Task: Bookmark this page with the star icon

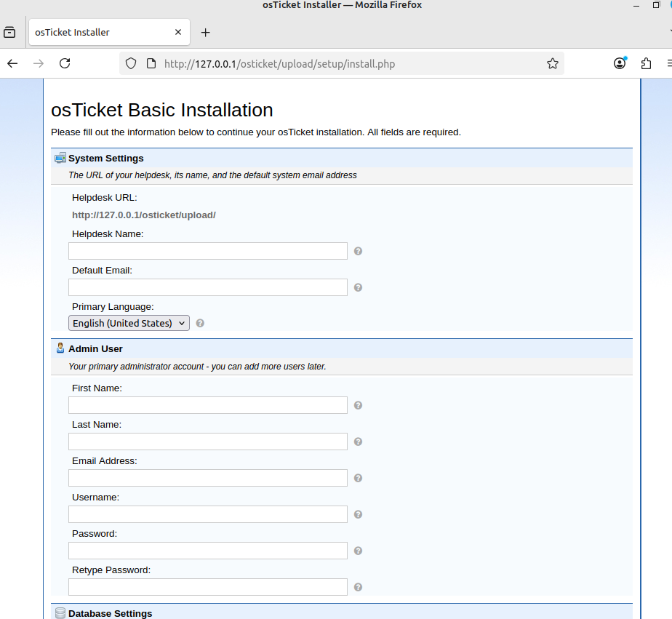Action: 553,64
